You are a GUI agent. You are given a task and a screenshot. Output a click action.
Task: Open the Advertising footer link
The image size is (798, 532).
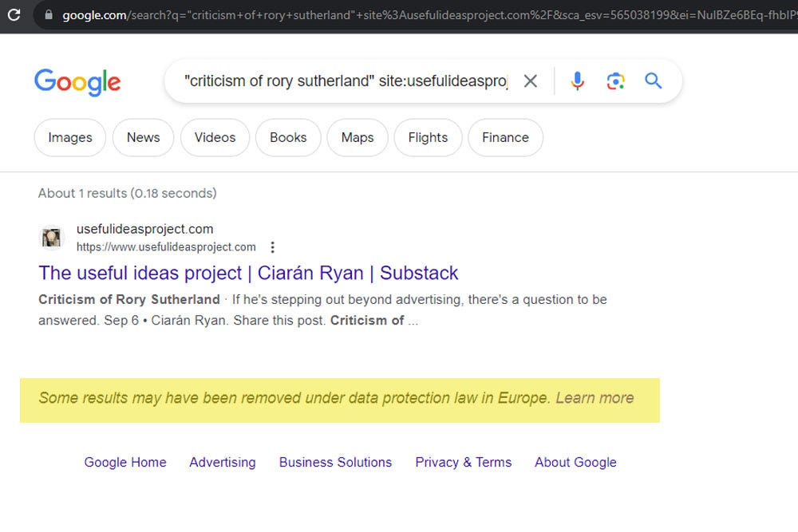pyautogui.click(x=223, y=463)
